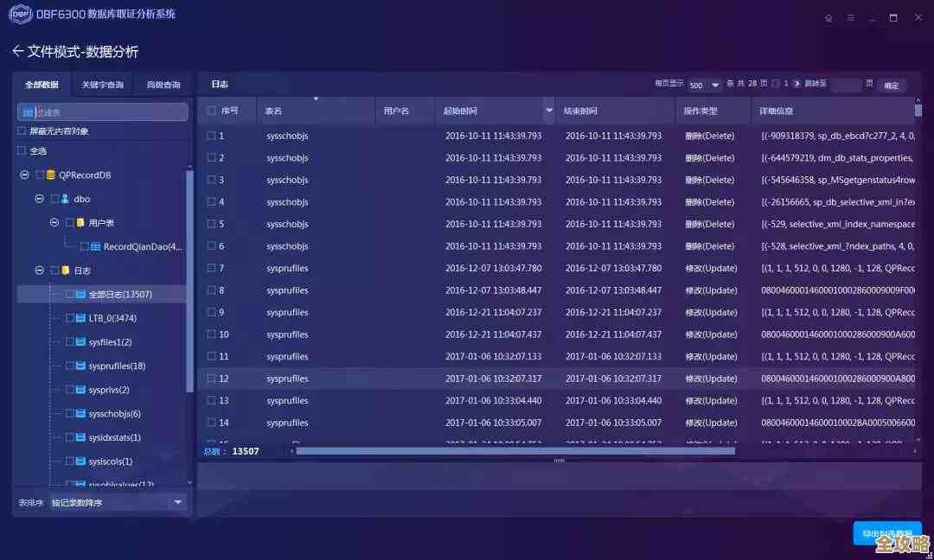This screenshot has width=934, height=560.
Task: Tick the checkbox for row 7
Action: [211, 269]
